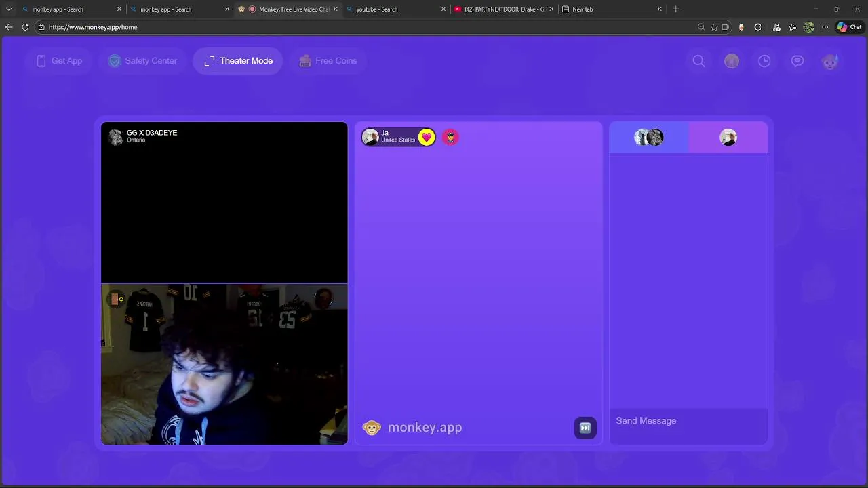Reload the page with refresh icon
The height and width of the screenshot is (488, 868).
[x=25, y=27]
